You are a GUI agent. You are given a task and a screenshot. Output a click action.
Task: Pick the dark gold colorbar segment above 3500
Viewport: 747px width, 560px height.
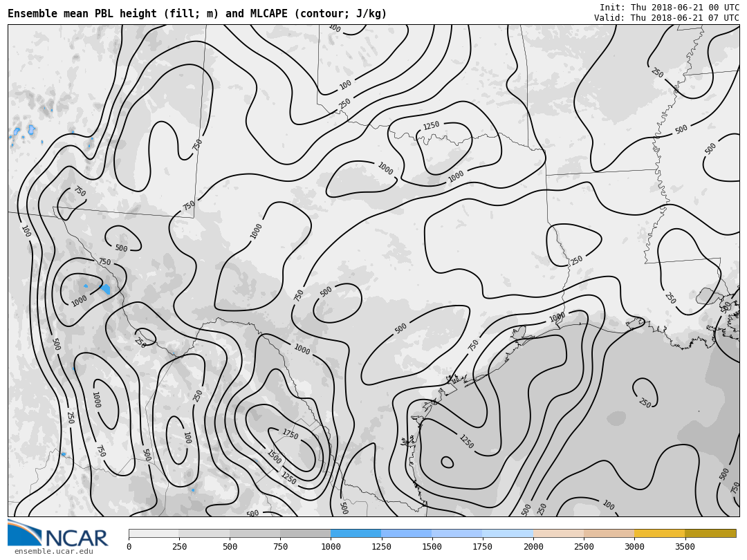[x=710, y=533]
